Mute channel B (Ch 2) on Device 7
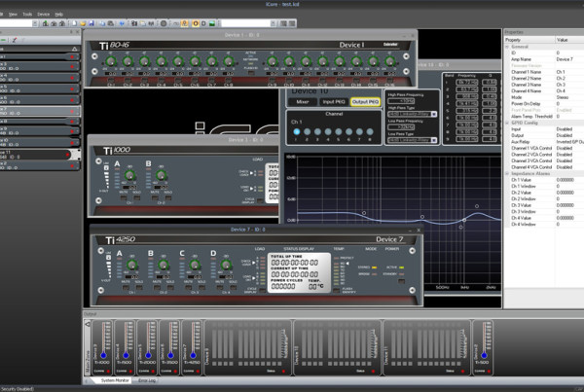Screen dimensions: 584x392 click(x=157, y=287)
